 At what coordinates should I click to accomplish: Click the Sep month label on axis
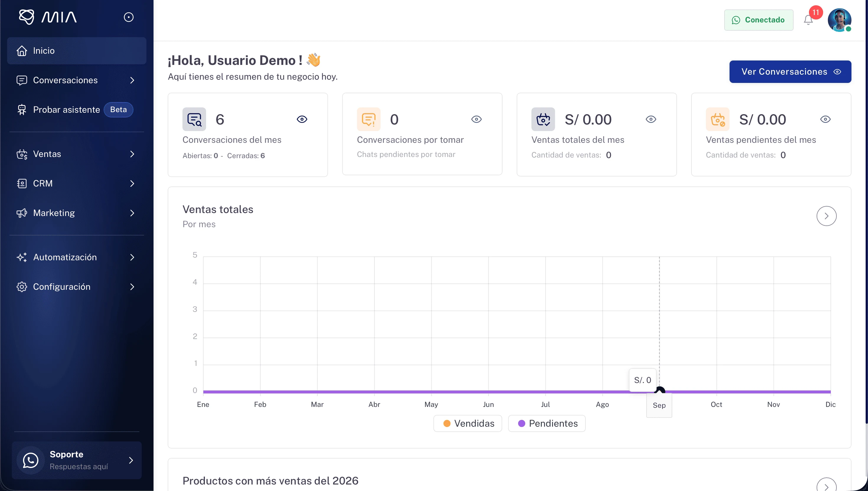coord(659,405)
